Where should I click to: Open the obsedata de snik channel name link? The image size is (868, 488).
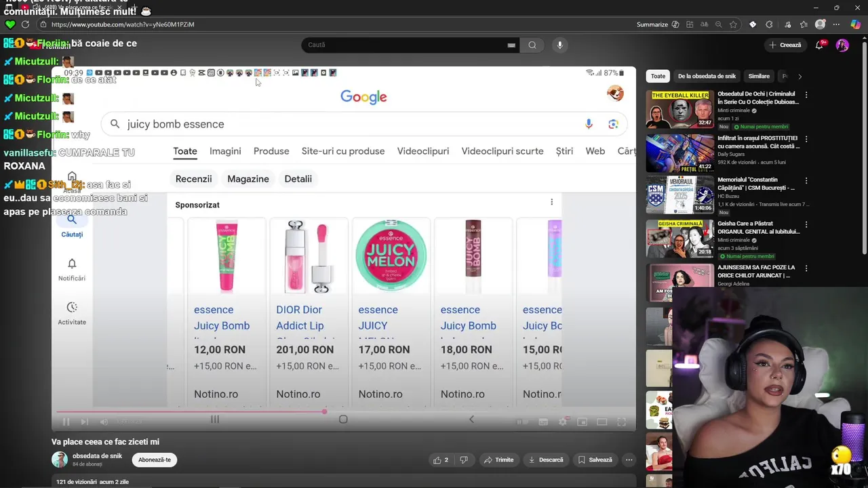coord(97,456)
